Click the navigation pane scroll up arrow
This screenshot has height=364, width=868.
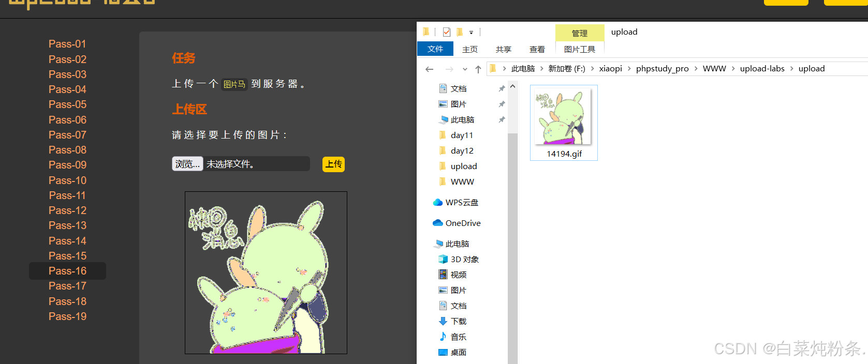pos(512,86)
